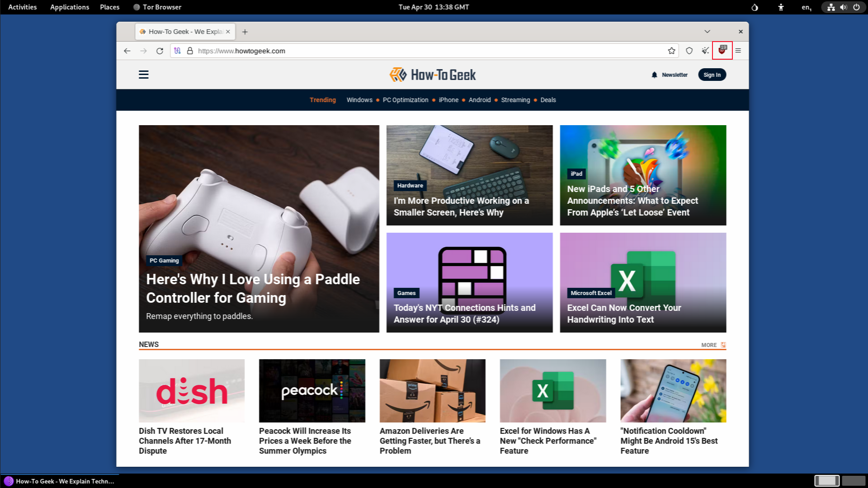Click the MORE news expander link

(x=712, y=344)
